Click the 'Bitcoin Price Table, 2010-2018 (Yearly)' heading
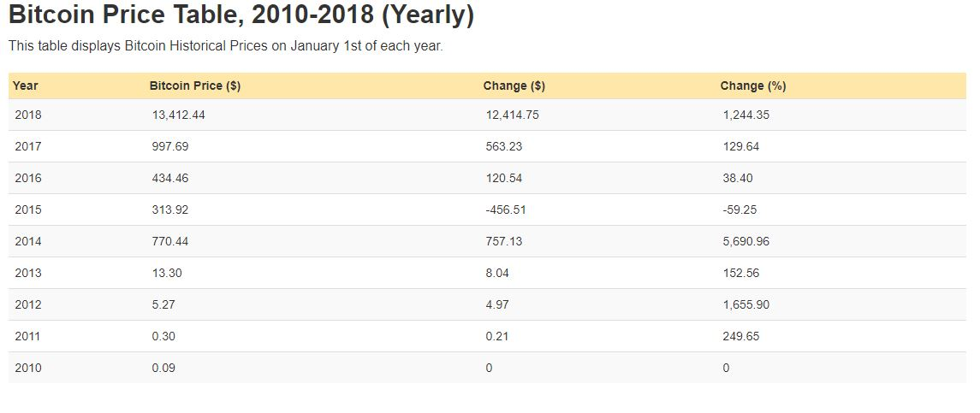 coord(241,15)
